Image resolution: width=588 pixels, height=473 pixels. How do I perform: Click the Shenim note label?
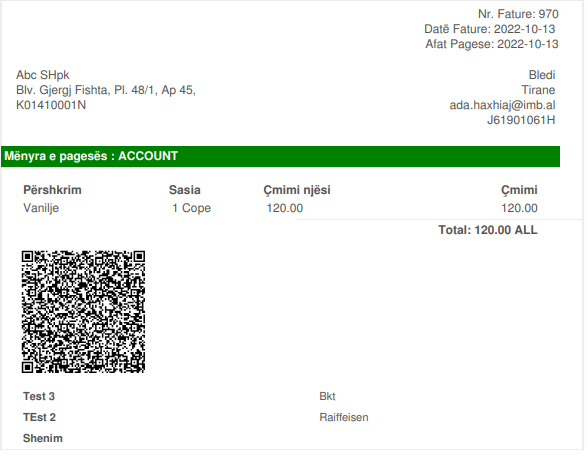[43, 438]
